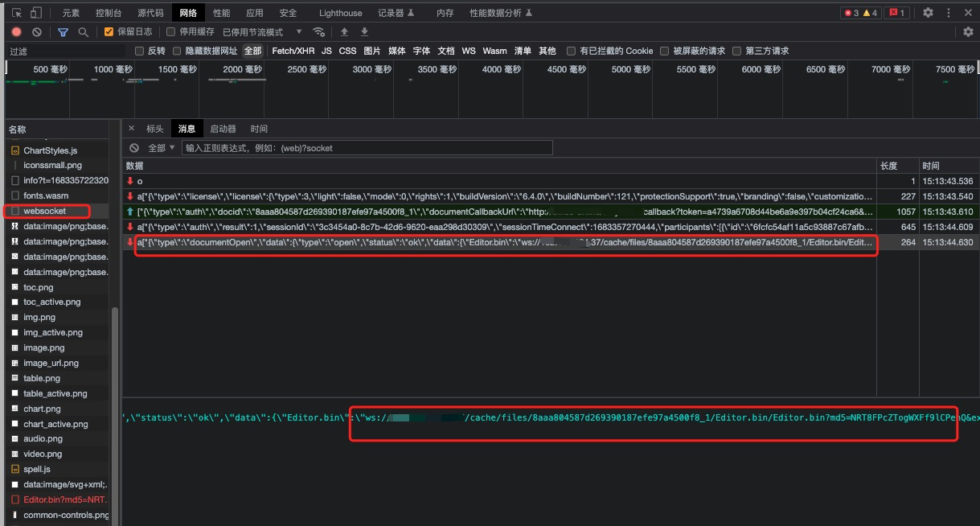980x526 pixels.
Task: Clear the network log
Action: click(36, 31)
